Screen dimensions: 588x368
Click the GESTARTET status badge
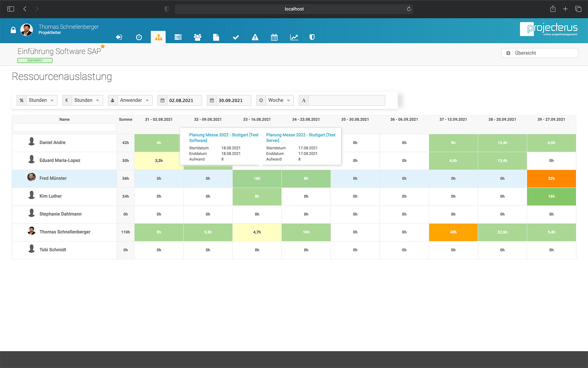coord(35,60)
